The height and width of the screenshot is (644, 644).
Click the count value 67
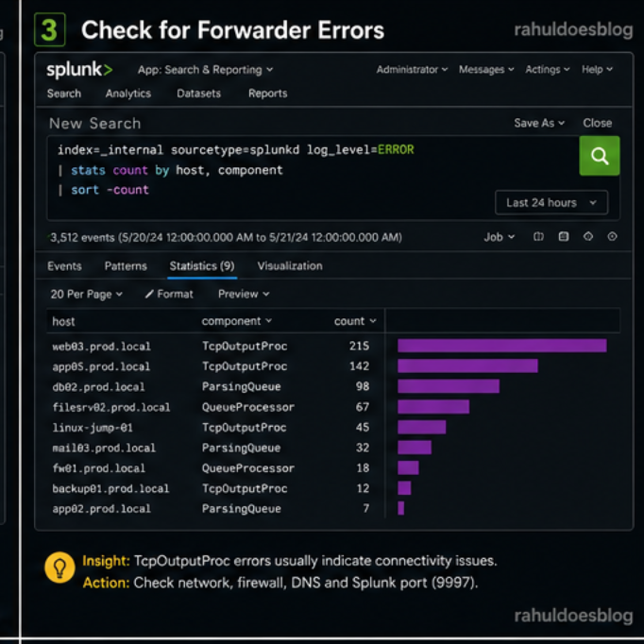point(363,407)
